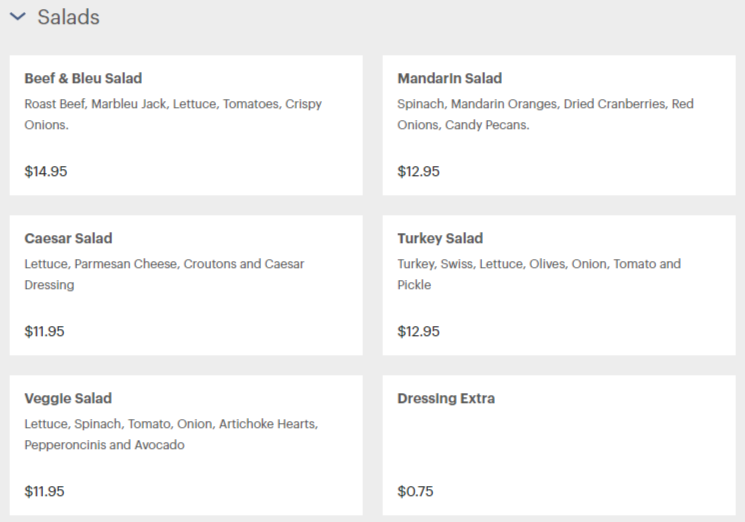Click the Veggie Salad description text
This screenshot has width=745, height=522.
coord(171,434)
